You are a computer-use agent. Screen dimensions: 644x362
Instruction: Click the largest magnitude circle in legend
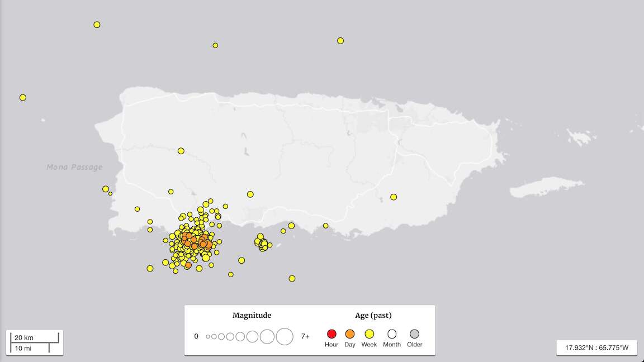coord(285,336)
